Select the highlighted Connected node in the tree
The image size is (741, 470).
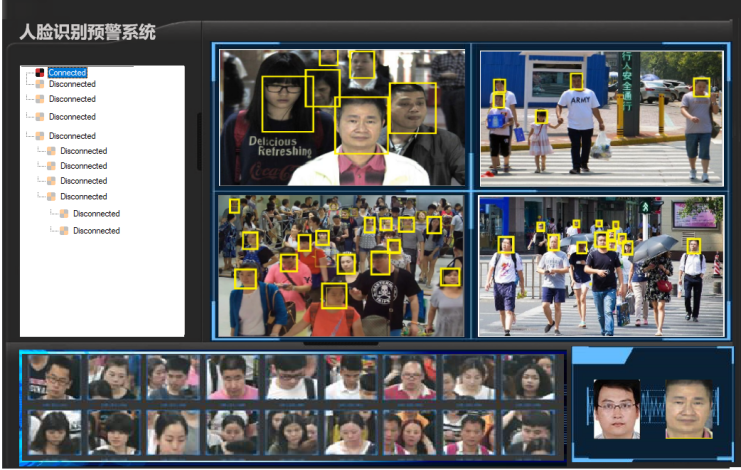click(x=68, y=72)
